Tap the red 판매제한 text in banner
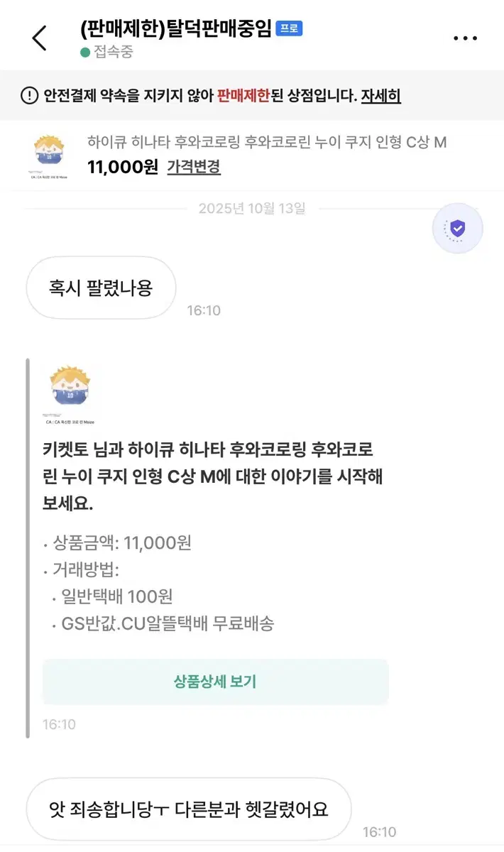Image resolution: width=504 pixels, height=852 pixels. coord(243,96)
